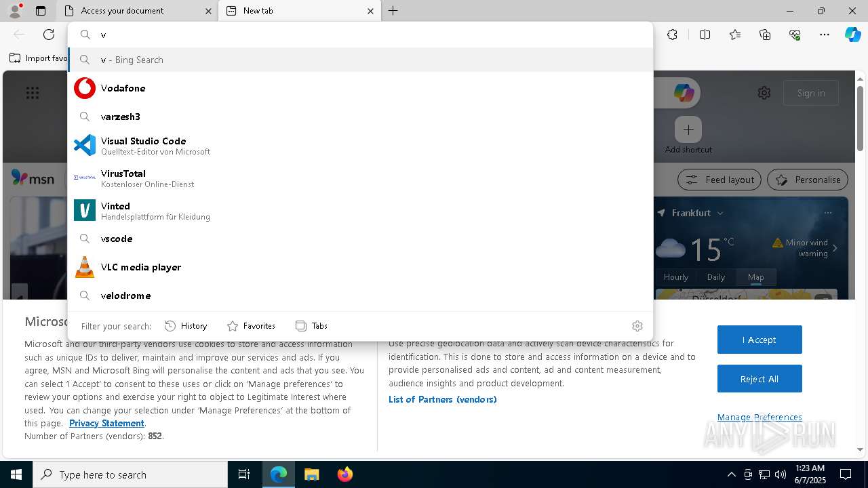Open the MSN logo link
This screenshot has height=488, width=868.
33,178
